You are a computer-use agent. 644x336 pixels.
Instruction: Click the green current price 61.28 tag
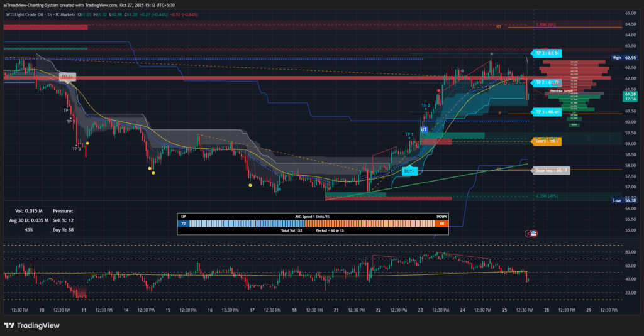(630, 96)
